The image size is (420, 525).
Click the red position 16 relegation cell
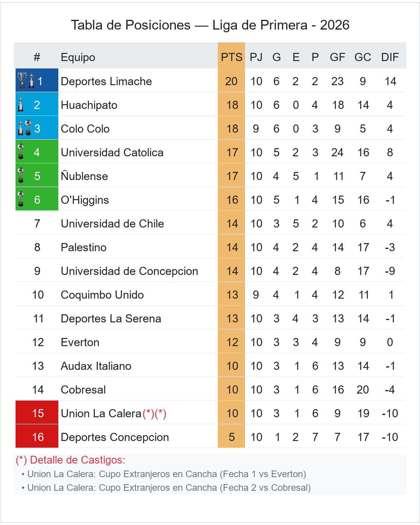coord(37,437)
